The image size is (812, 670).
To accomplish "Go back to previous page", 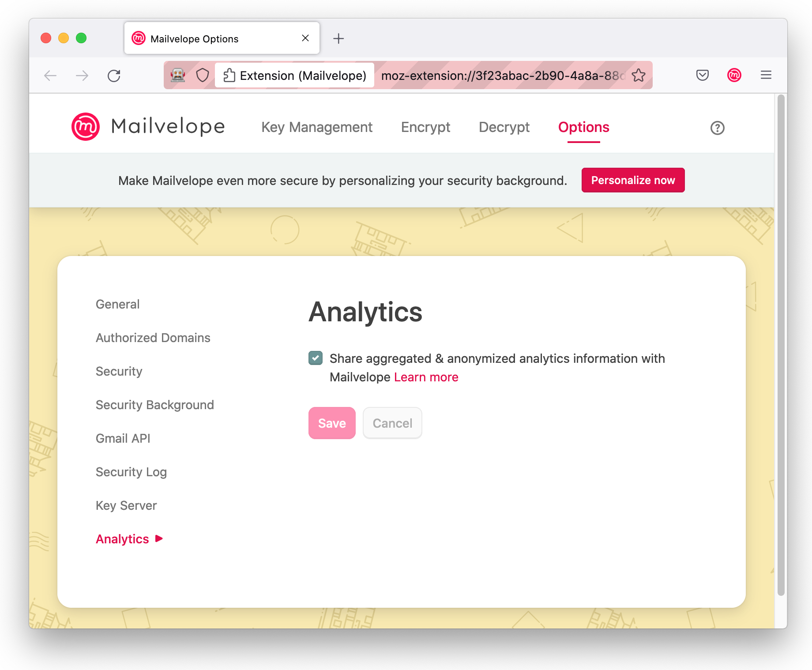I will click(50, 76).
